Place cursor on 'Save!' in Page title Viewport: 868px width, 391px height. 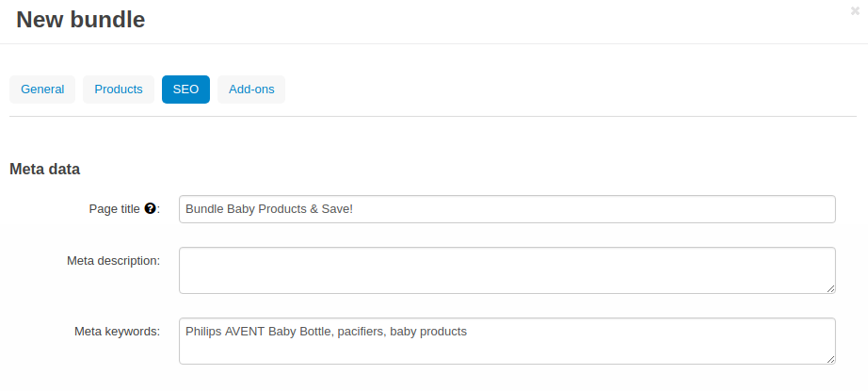click(337, 209)
